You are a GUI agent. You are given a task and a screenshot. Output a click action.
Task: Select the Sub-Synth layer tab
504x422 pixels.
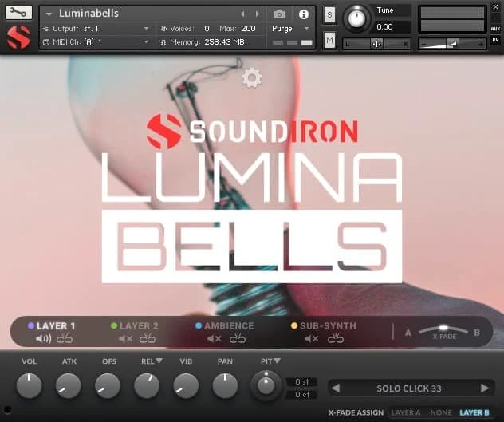point(327,325)
